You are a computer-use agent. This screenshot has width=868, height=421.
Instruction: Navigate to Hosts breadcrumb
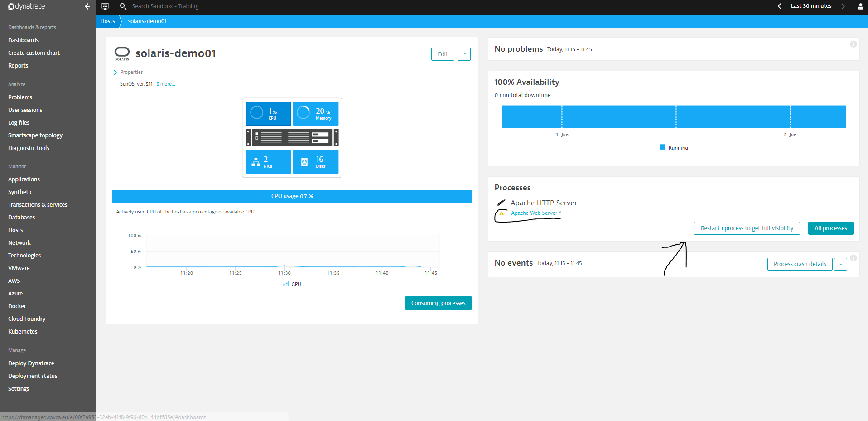pyautogui.click(x=107, y=21)
